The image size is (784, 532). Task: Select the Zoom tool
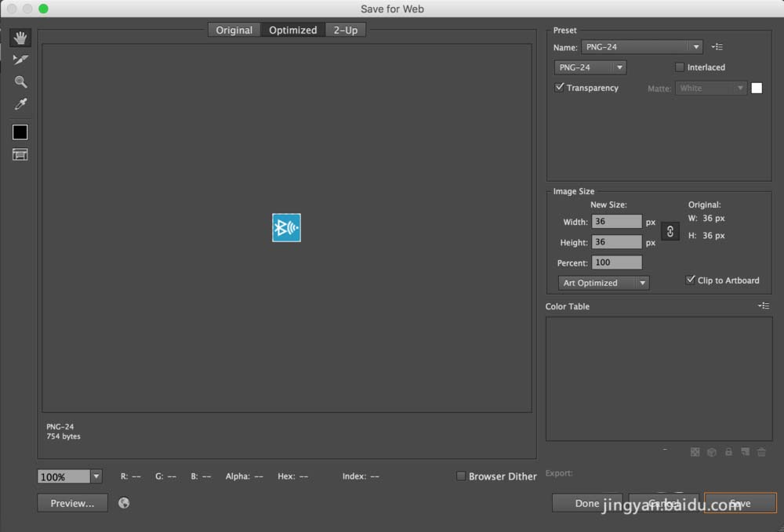(20, 82)
